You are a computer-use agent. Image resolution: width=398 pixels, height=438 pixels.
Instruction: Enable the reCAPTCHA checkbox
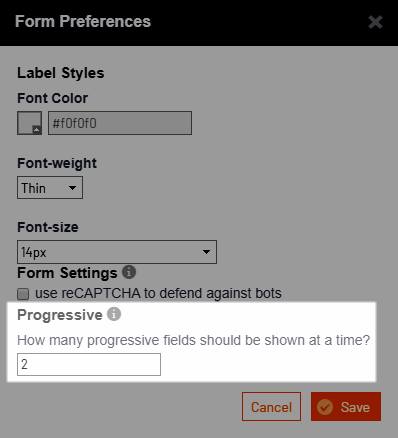coord(23,294)
